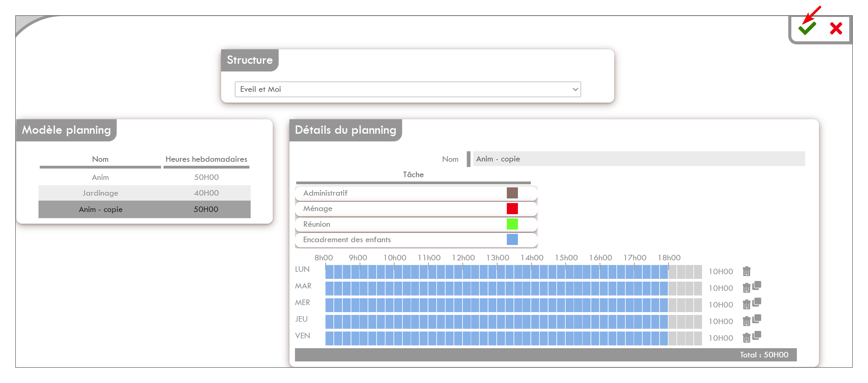Copy the previous day onto VEN
The width and height of the screenshot is (868, 383).
[x=757, y=335]
